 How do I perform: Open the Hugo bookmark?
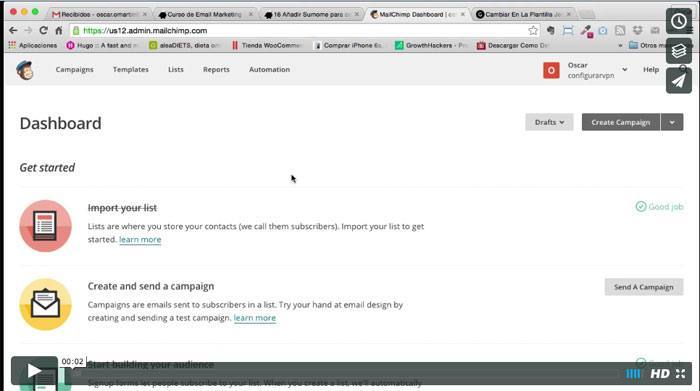click(x=102, y=45)
